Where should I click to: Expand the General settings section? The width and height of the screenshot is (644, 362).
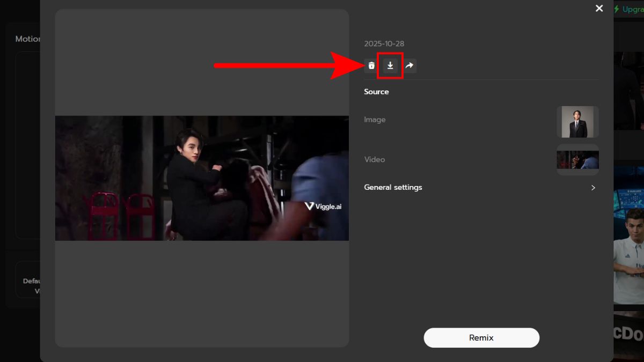point(393,187)
